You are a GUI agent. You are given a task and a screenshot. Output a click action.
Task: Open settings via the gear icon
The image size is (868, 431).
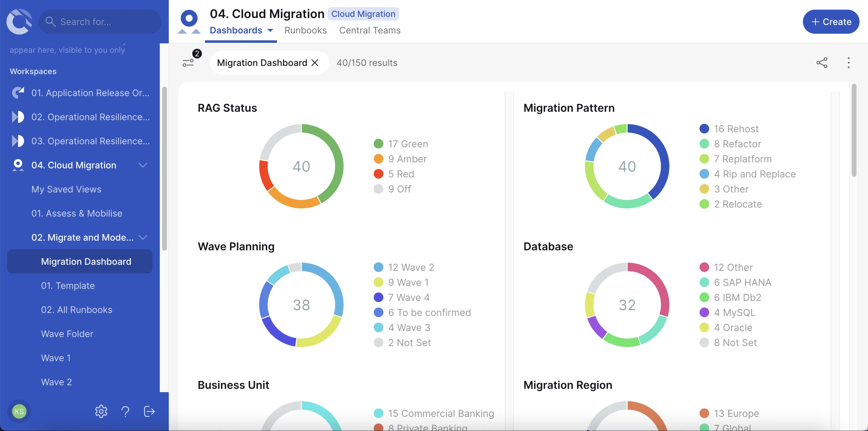pyautogui.click(x=101, y=411)
